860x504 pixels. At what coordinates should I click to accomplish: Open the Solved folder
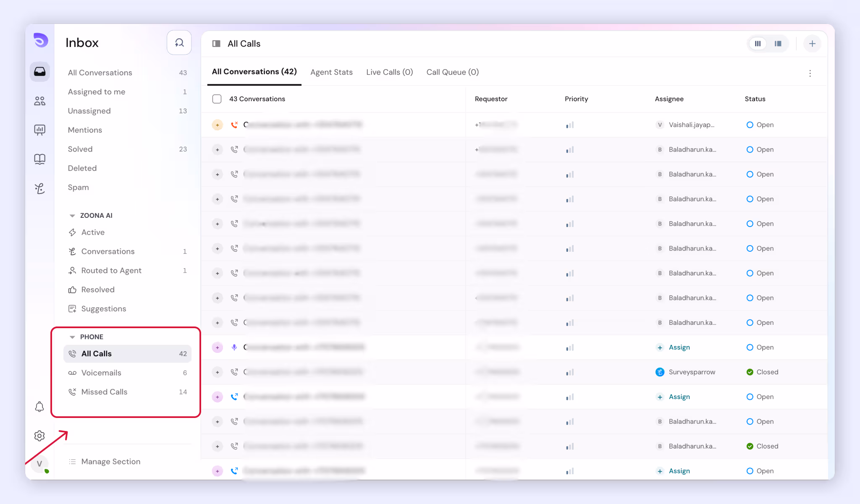127,149
